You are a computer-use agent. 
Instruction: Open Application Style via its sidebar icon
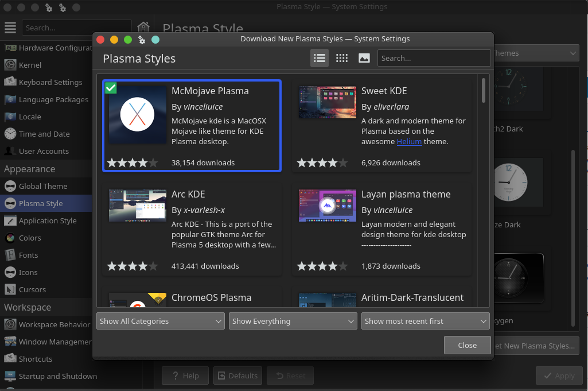(10, 220)
